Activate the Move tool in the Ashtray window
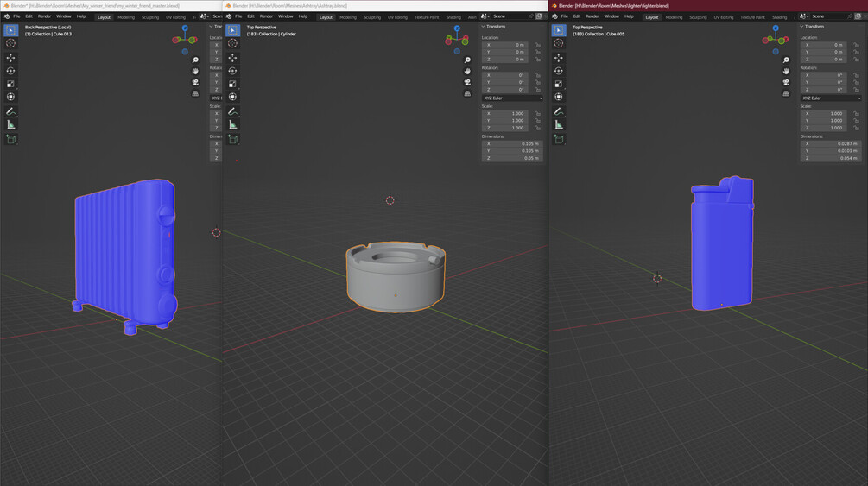 (x=232, y=58)
